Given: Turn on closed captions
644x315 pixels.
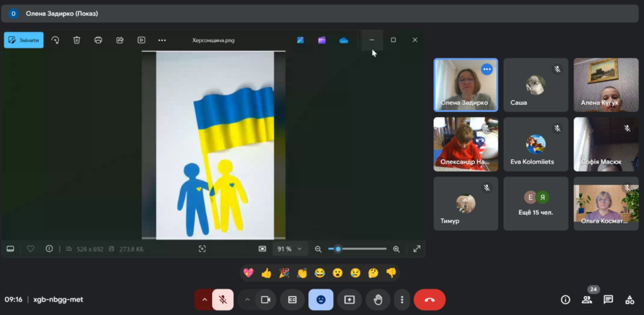Looking at the screenshot, I should 292,300.
